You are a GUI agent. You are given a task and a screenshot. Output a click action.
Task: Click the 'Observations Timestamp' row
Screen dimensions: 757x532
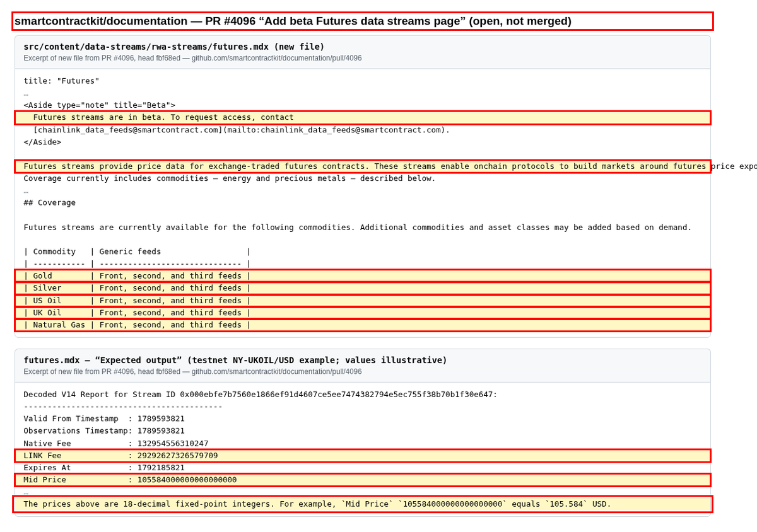(104, 431)
